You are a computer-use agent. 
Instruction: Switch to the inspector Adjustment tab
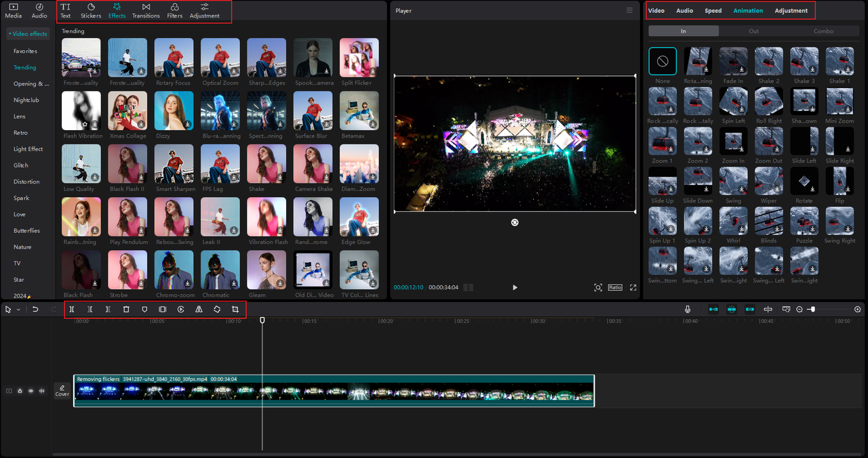click(791, 11)
